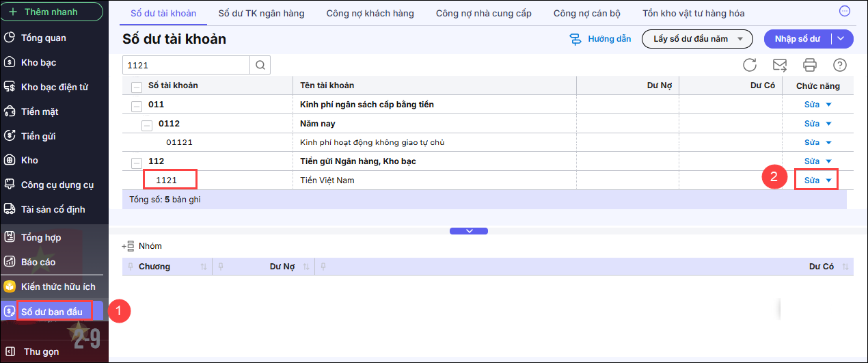Switch to Số dư TK ngân hàng tab
Image resolution: width=868 pixels, height=363 pixels.
(x=261, y=13)
